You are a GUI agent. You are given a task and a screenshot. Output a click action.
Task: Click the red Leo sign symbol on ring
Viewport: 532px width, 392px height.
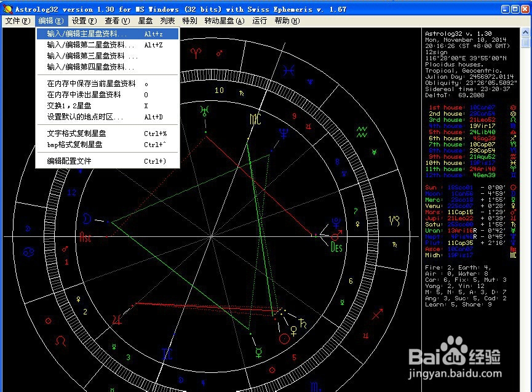click(61, 340)
